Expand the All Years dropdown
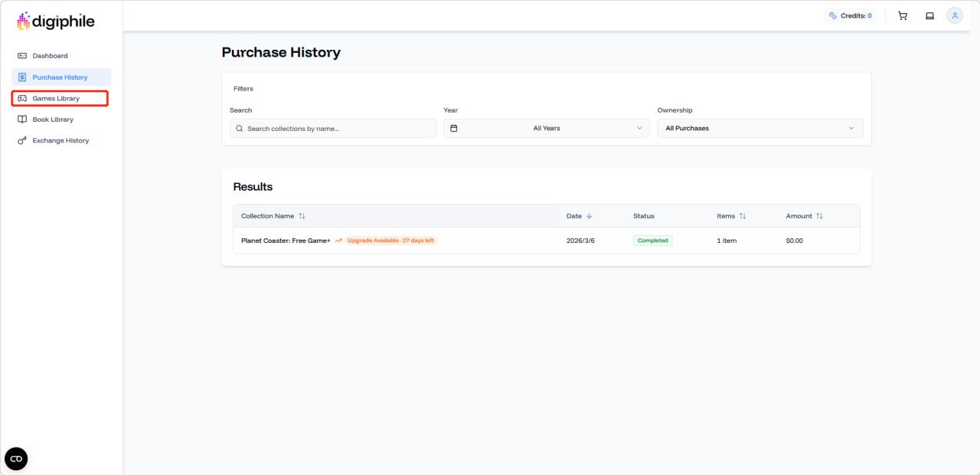This screenshot has width=980, height=475. [547, 128]
